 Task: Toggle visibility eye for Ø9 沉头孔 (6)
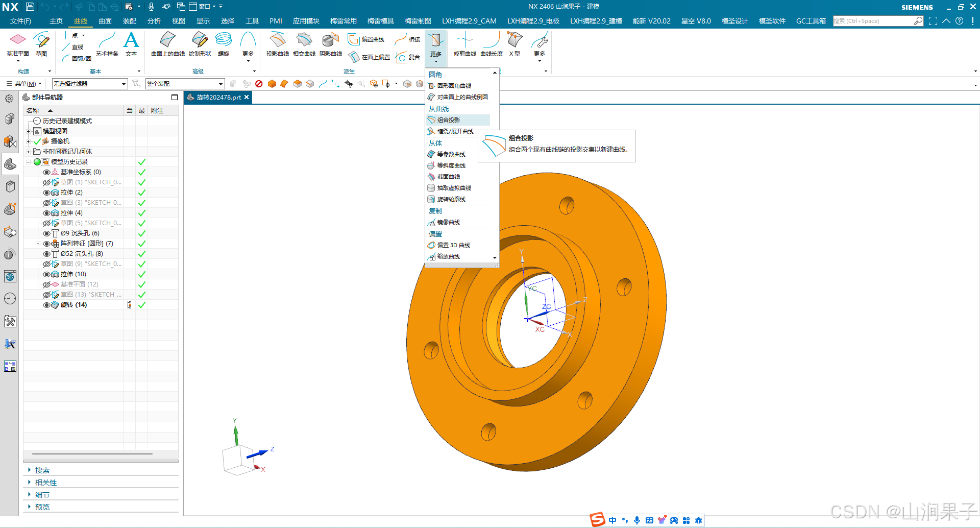(46, 233)
